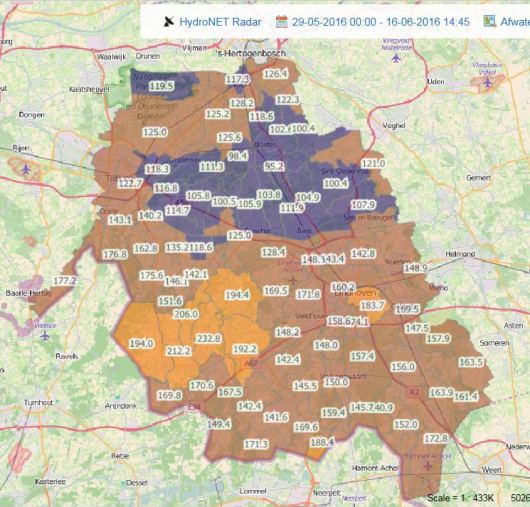530x507 pixels.
Task: Click the 162.8 value label
Action: coord(146,248)
